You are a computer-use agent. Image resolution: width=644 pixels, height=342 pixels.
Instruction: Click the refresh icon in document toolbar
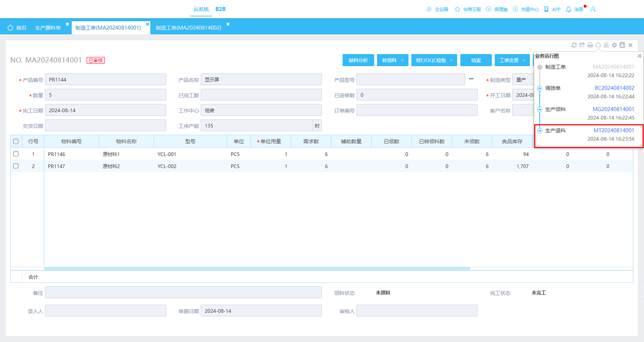[x=574, y=45]
